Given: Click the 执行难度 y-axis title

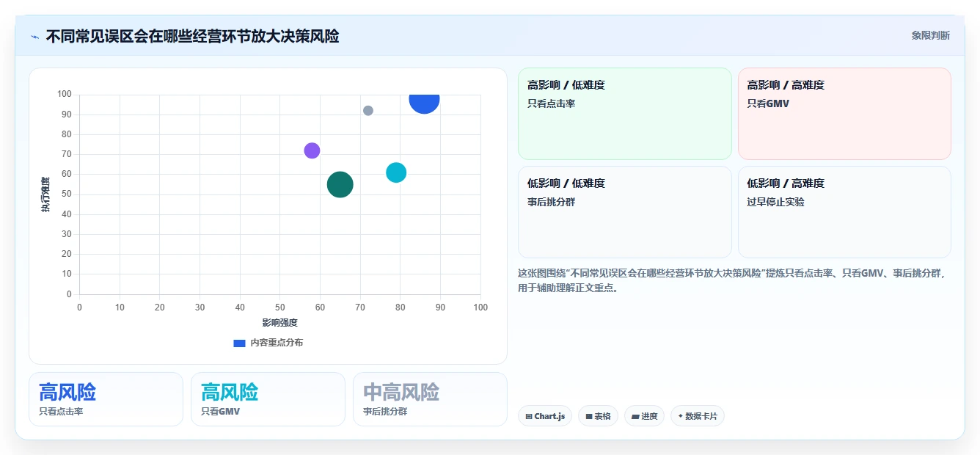Looking at the screenshot, I should [x=45, y=194].
